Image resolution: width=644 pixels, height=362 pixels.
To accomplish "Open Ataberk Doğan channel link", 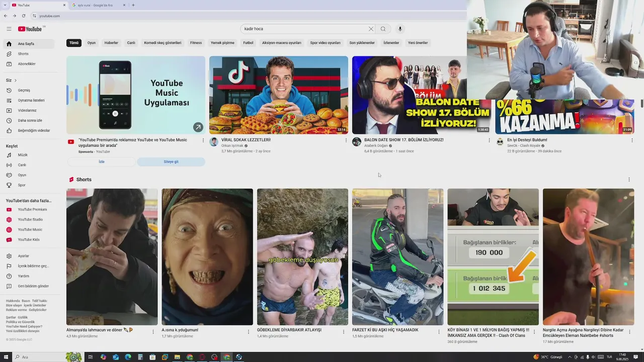I will point(376,146).
